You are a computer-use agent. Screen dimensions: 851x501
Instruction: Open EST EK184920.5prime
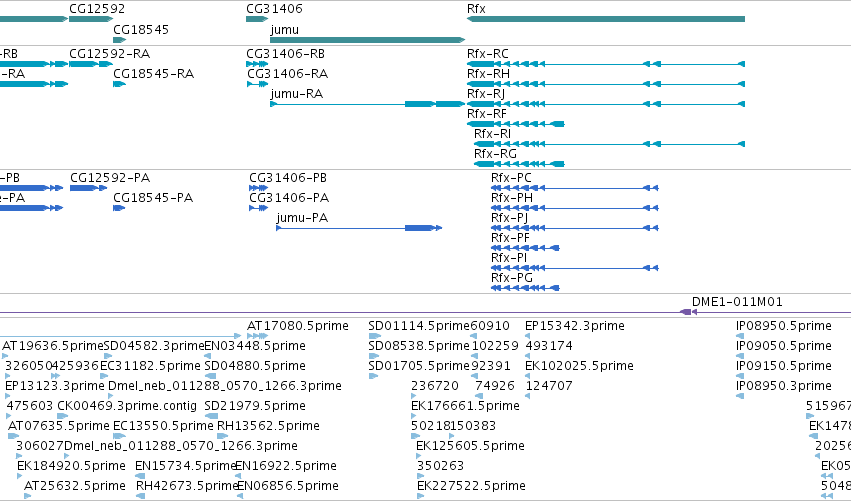coord(71,466)
